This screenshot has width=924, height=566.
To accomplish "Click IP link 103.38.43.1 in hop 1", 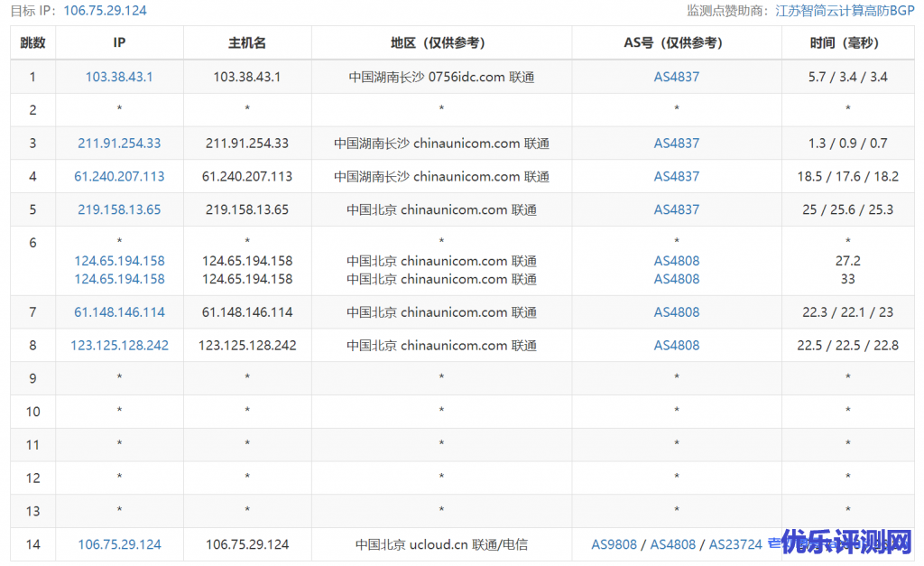I will [119, 77].
